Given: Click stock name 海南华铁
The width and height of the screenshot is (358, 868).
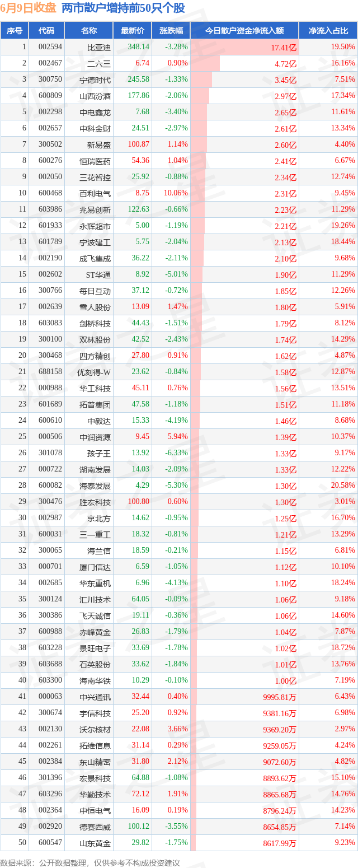Looking at the screenshot, I should (x=95, y=681).
